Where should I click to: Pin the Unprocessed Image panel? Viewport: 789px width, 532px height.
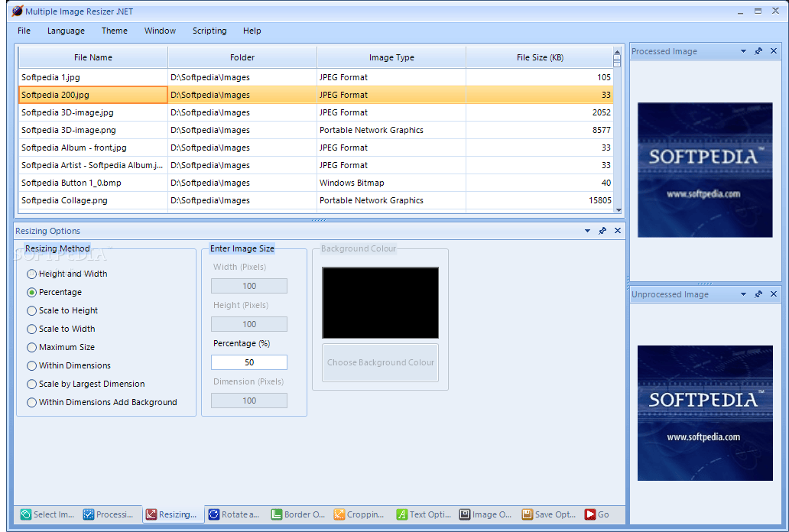coord(758,294)
